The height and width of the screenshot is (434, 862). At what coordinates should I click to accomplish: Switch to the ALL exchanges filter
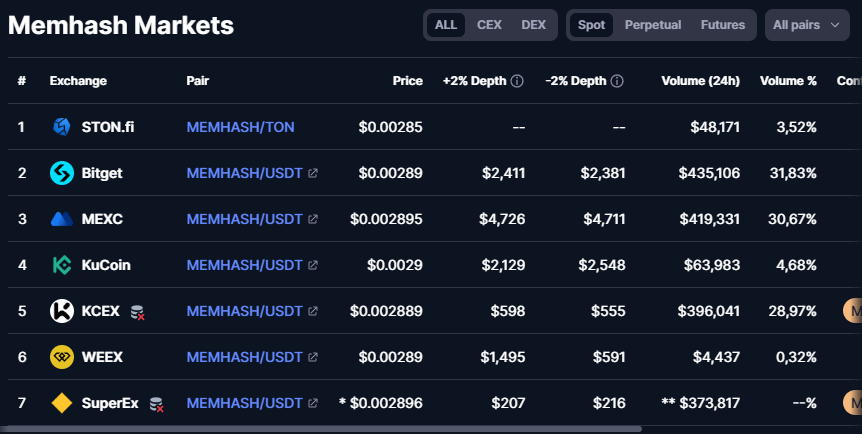[x=446, y=25]
